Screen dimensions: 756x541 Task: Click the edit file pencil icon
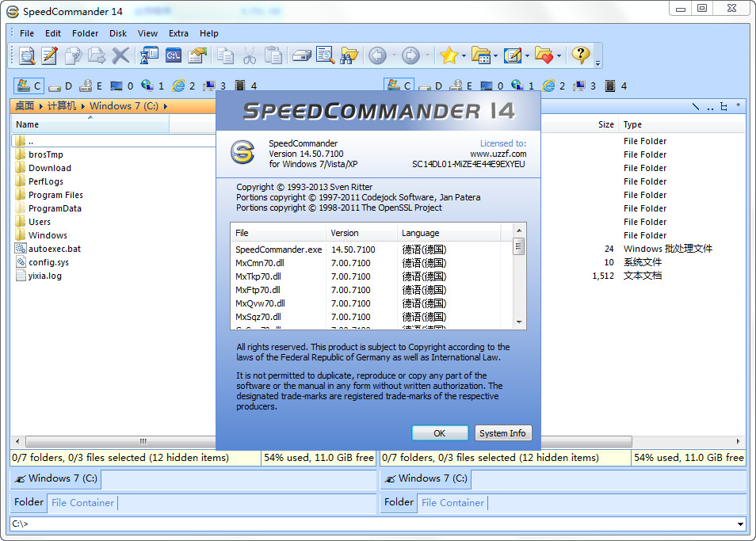click(x=48, y=55)
